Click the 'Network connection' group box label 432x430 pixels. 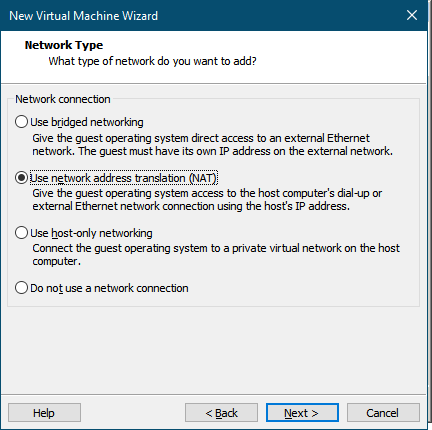[63, 99]
